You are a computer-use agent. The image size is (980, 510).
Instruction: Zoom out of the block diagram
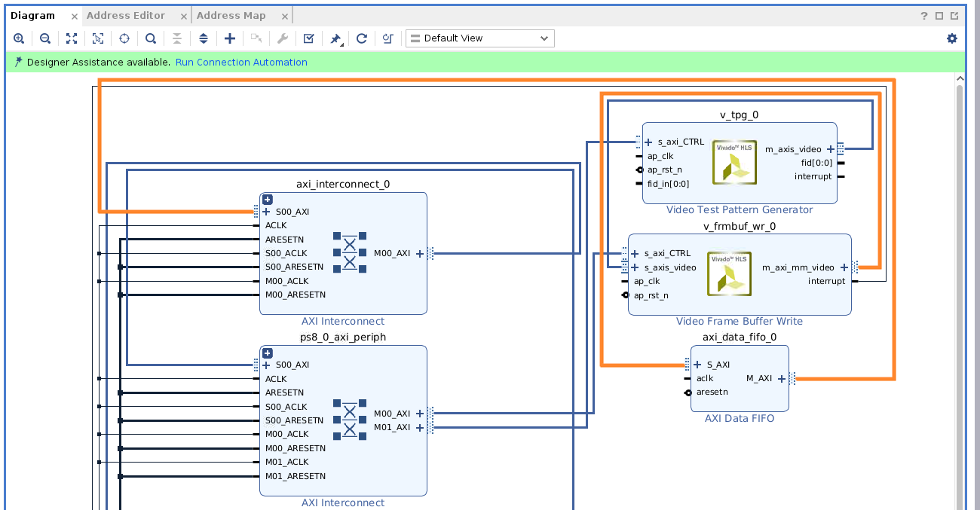point(45,38)
